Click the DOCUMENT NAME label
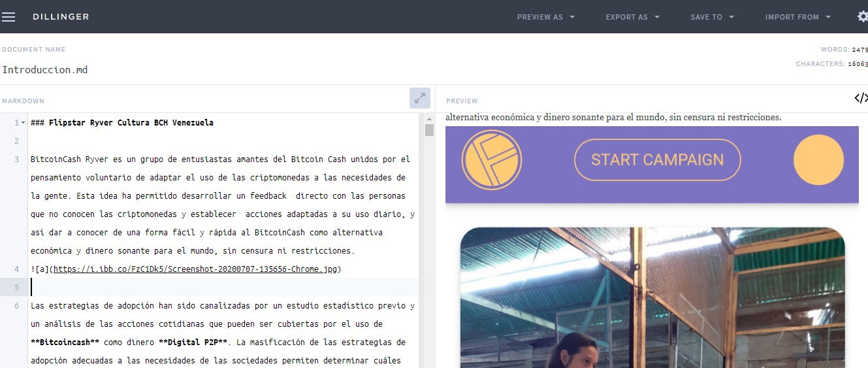The height and width of the screenshot is (368, 868). tap(34, 50)
